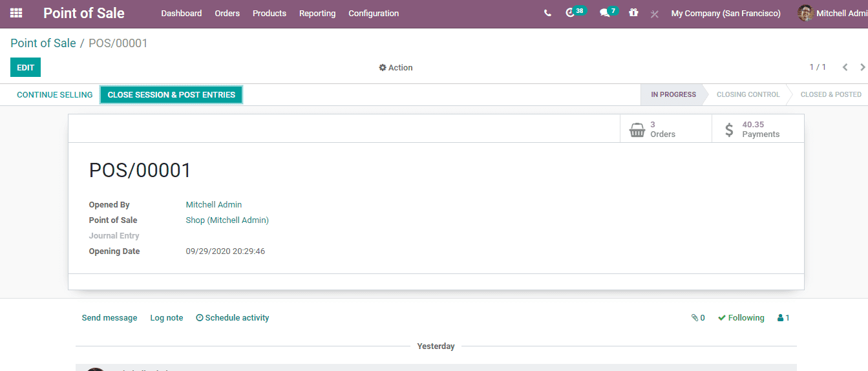868x371 pixels.
Task: Open conversations icon with 7 badge
Action: click(x=609, y=12)
